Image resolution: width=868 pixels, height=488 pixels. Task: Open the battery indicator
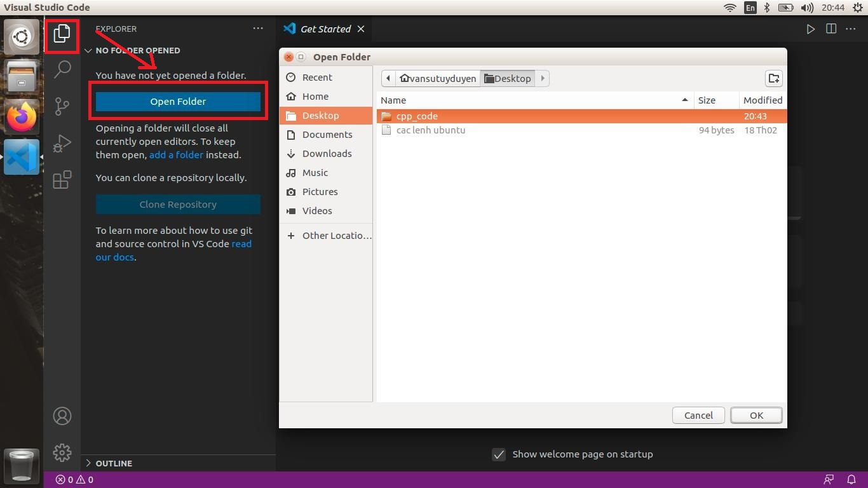point(786,8)
